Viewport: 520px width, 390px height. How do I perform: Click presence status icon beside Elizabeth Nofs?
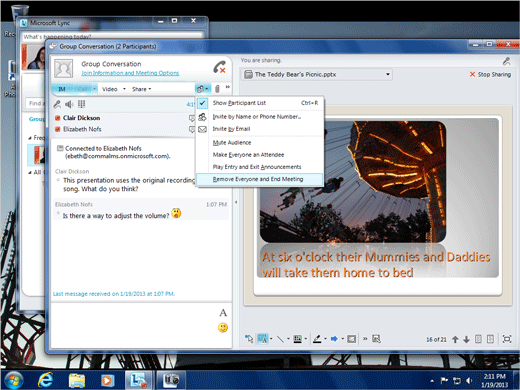click(57, 129)
